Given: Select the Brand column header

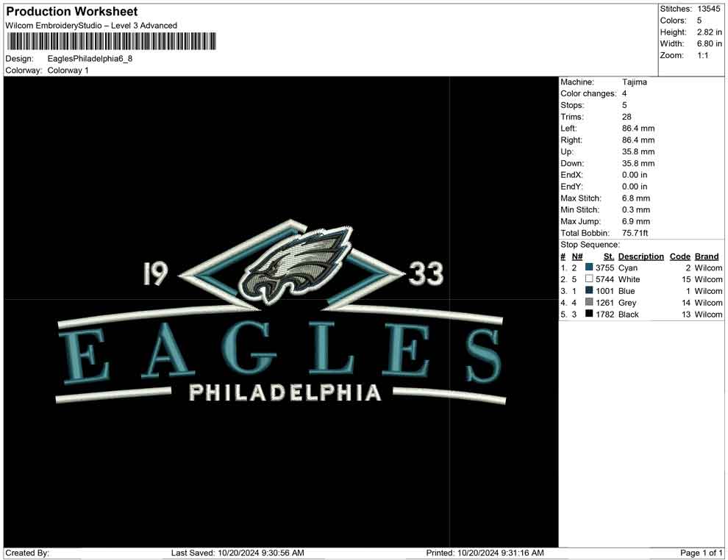Looking at the screenshot, I should (x=706, y=256).
